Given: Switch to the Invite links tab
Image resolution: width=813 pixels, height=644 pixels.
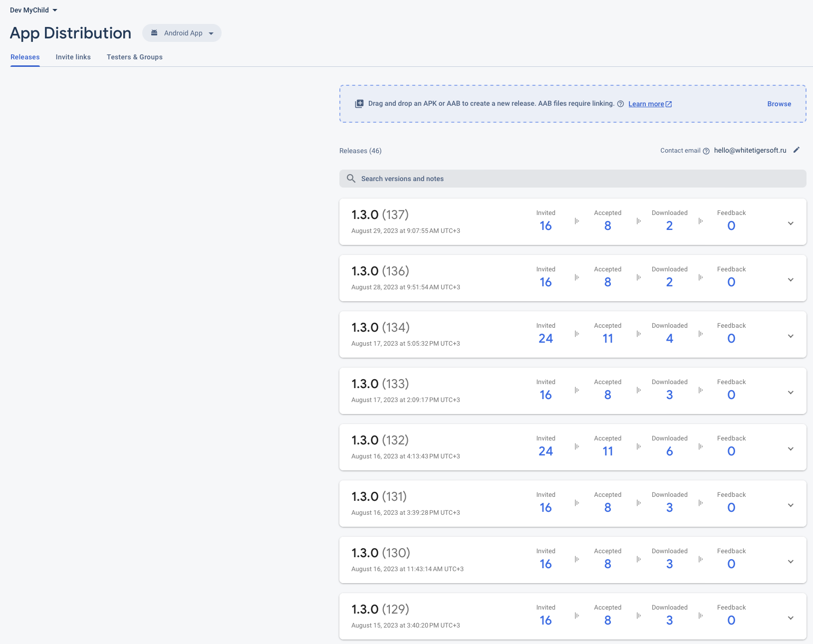Looking at the screenshot, I should [73, 57].
